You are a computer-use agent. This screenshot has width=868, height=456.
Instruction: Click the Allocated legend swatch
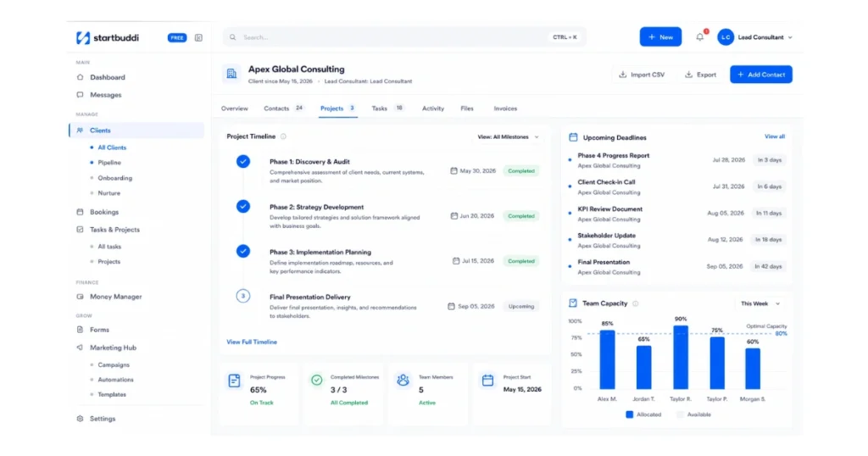(x=630, y=414)
